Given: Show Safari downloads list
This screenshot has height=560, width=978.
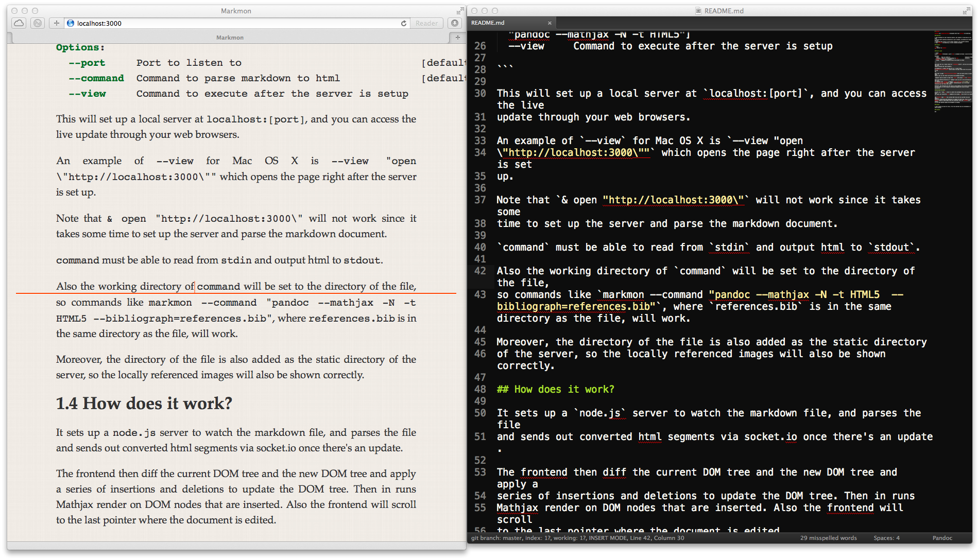Looking at the screenshot, I should click(x=455, y=23).
